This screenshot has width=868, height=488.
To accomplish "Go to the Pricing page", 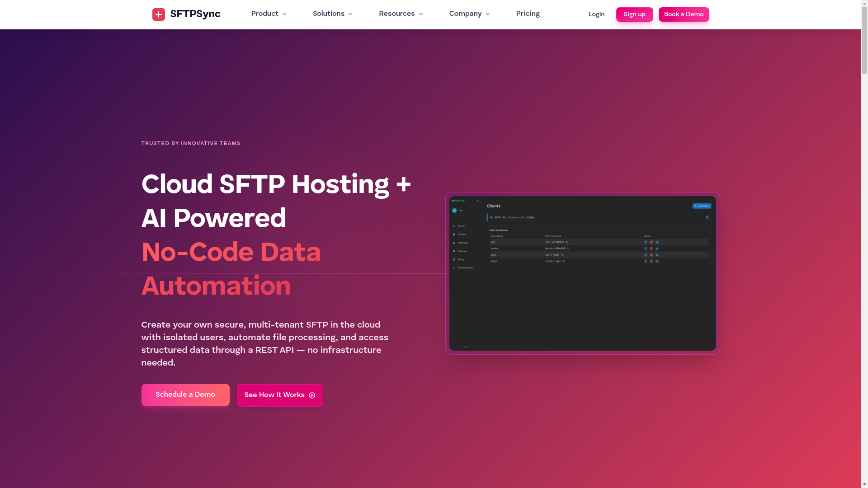I will [528, 14].
